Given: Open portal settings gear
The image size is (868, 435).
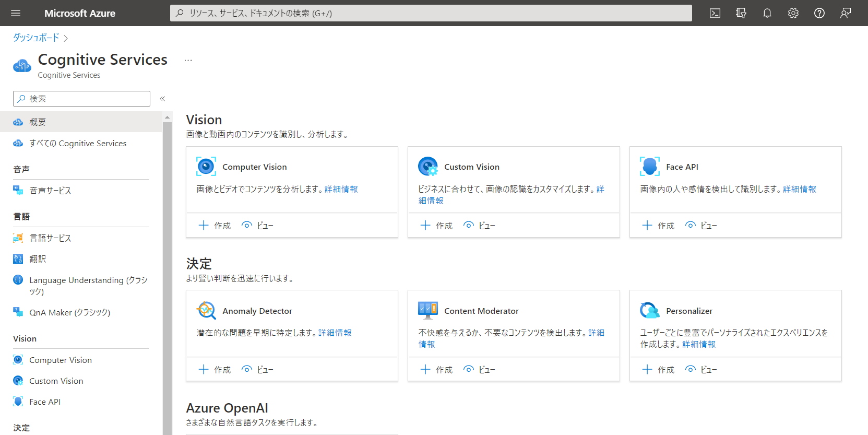Looking at the screenshot, I should pos(793,13).
